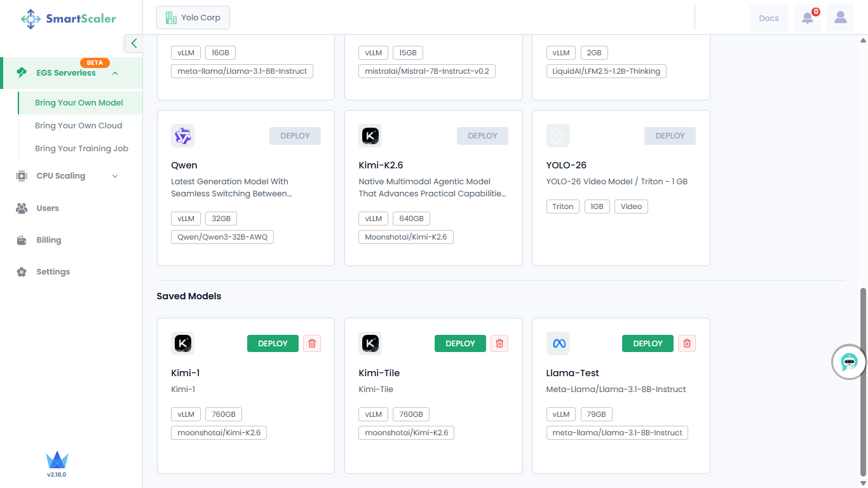This screenshot has width=868, height=488.
Task: Open the notifications bell
Action: coord(807,18)
